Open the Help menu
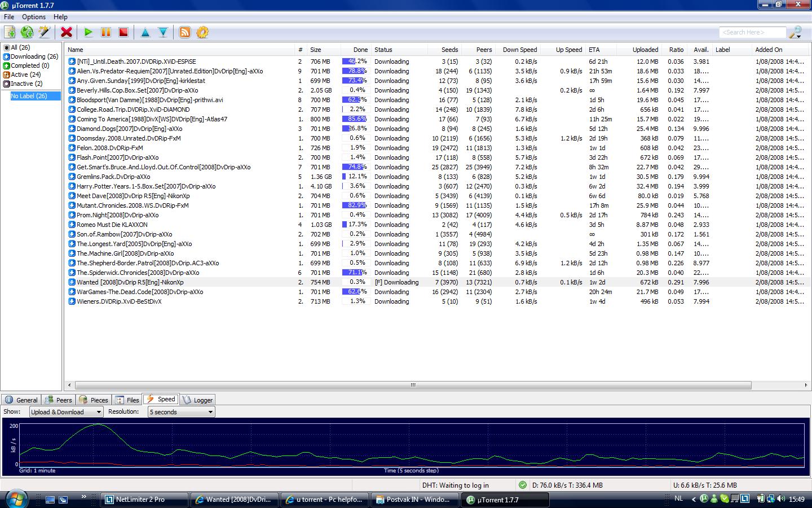 (60, 17)
